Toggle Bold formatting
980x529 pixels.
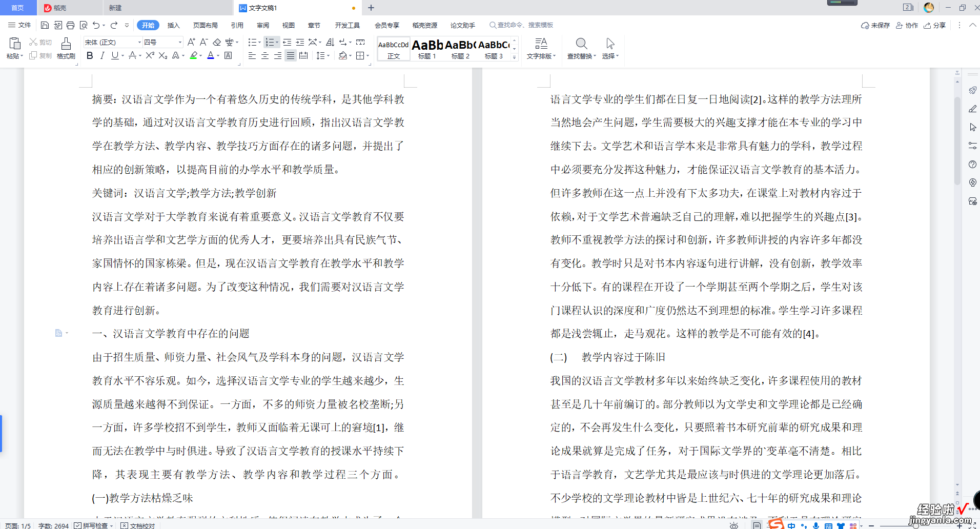[90, 55]
